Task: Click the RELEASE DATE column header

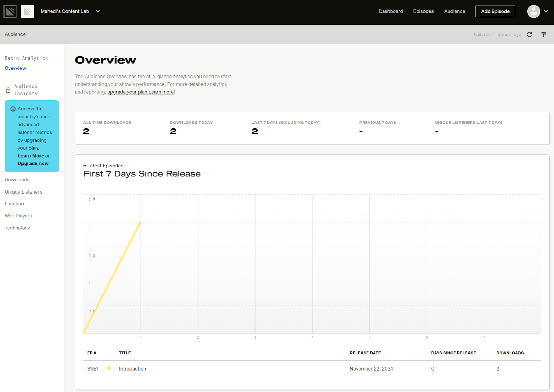Action: (x=365, y=353)
